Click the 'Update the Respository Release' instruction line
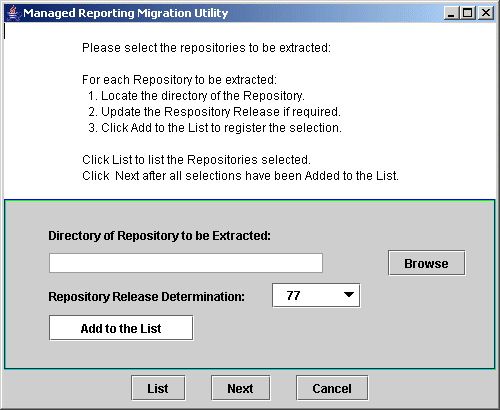 pos(214,112)
